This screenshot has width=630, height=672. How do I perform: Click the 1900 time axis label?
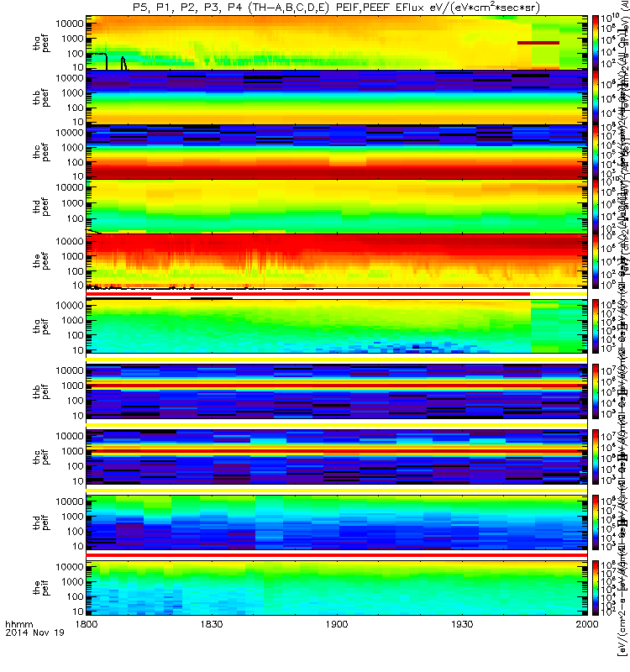click(x=337, y=624)
